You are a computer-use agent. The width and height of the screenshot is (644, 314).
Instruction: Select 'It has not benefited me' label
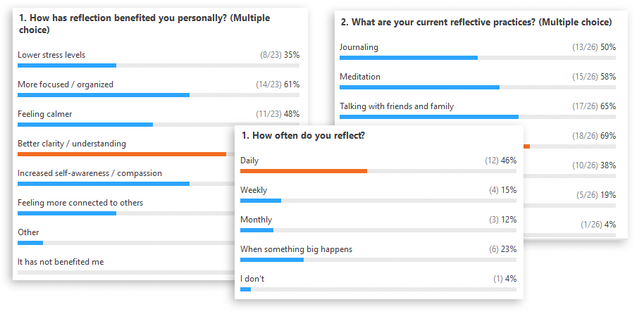(x=61, y=262)
